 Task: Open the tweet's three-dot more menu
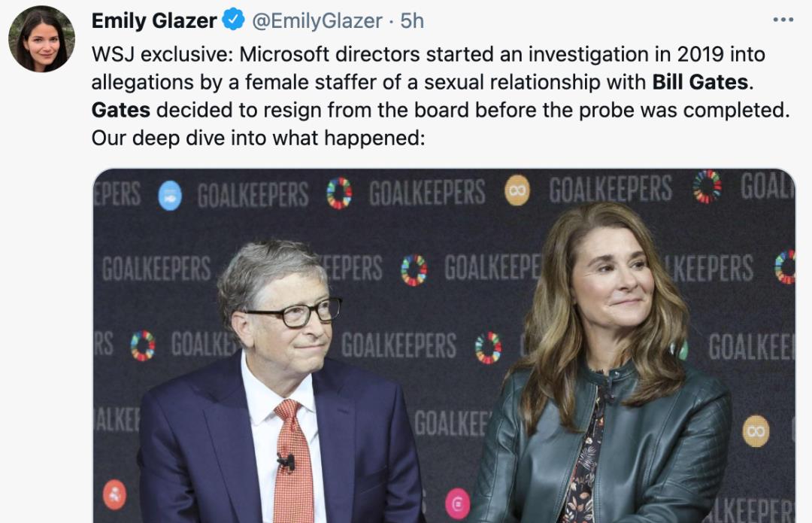(x=783, y=20)
